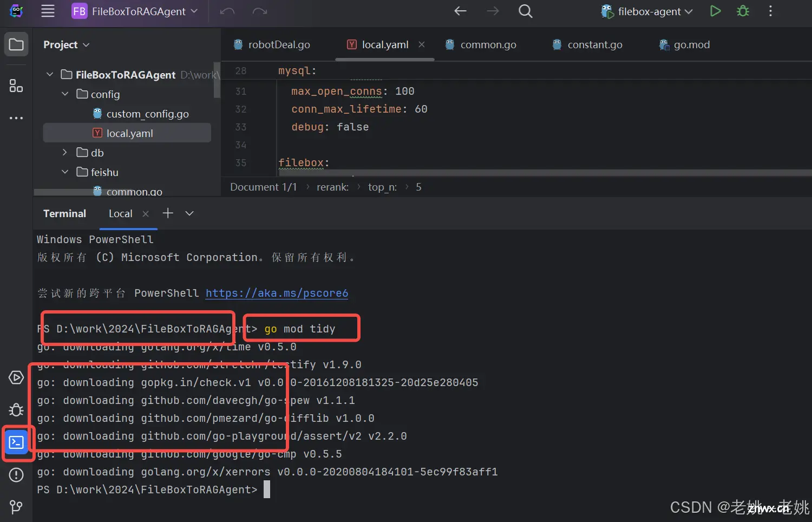The image size is (812, 522).
Task: Collapse the feishu folder
Action: [65, 172]
